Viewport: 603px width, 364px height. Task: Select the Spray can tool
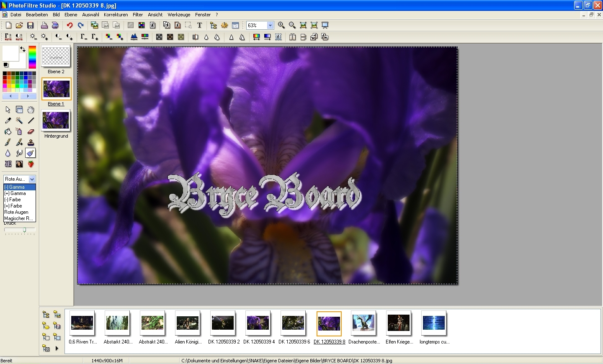tap(19, 131)
